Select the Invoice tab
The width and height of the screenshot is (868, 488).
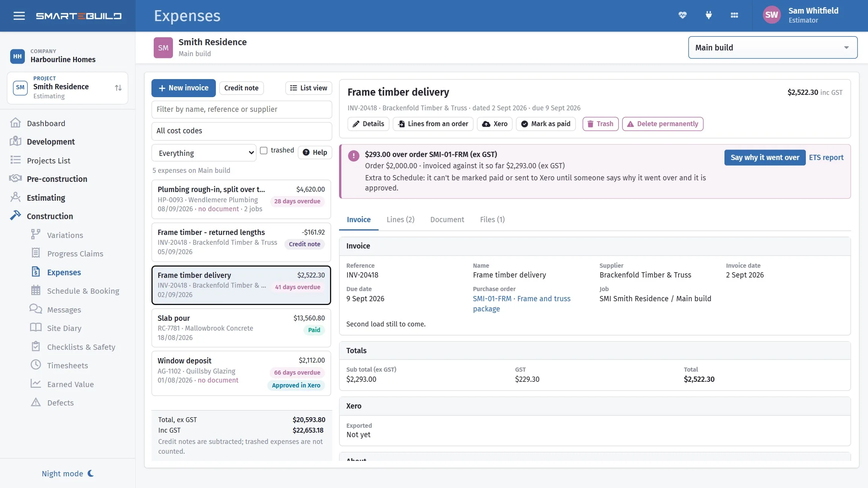[x=359, y=220]
